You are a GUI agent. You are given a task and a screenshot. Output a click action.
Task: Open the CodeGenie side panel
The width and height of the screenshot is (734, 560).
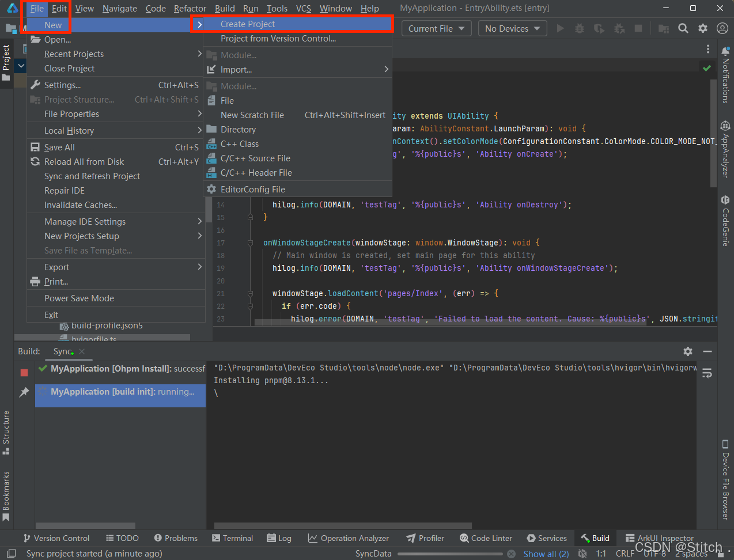pos(725,221)
